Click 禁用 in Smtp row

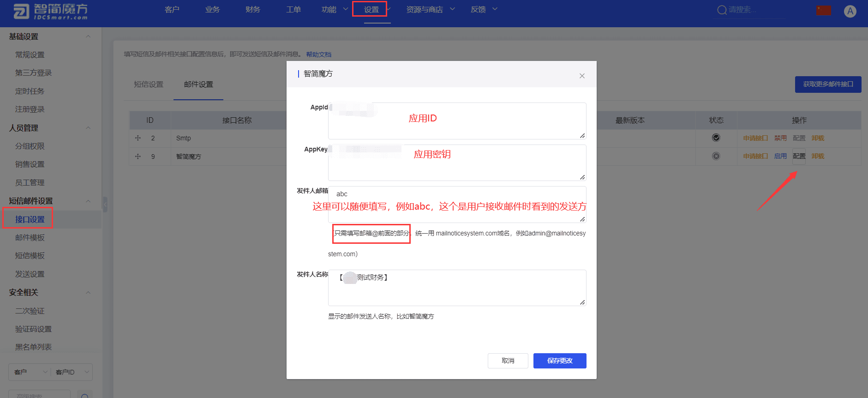click(780, 138)
